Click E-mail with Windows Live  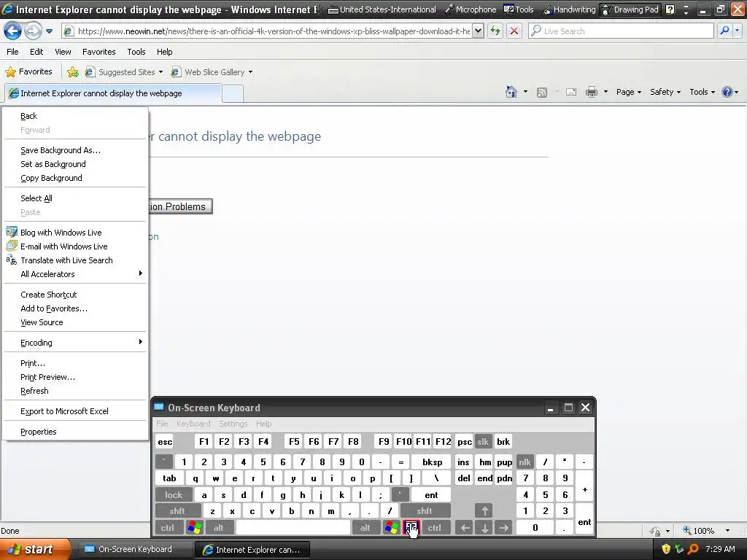point(75,246)
